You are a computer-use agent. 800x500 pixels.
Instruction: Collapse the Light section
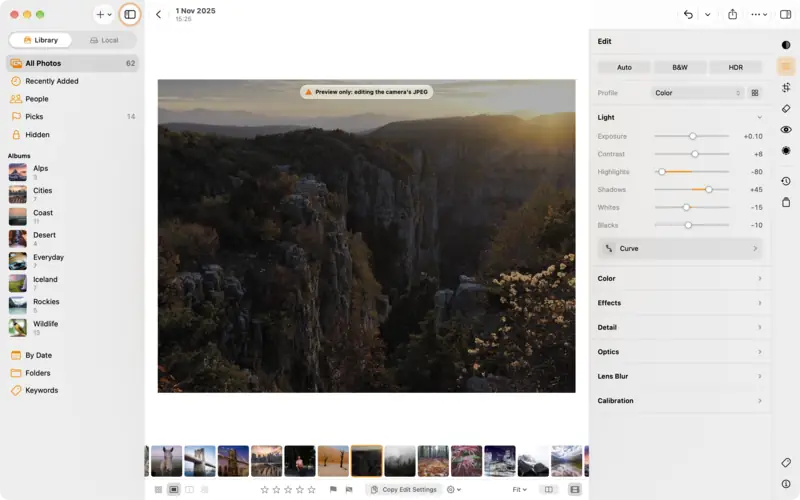(x=759, y=117)
